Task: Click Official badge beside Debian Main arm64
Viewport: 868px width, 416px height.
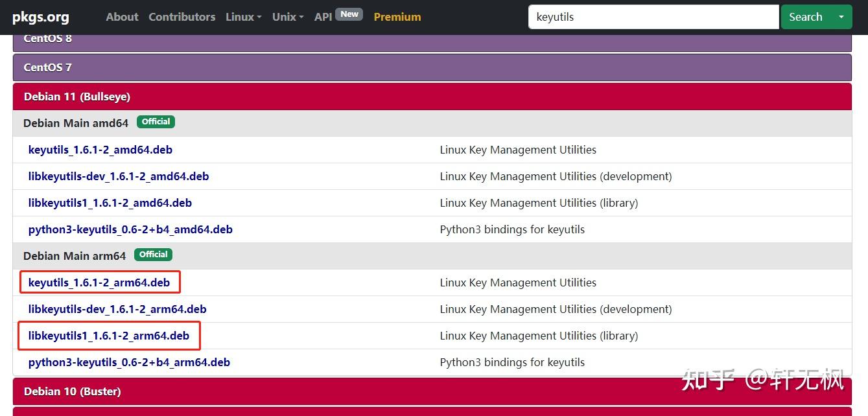Action: (153, 255)
